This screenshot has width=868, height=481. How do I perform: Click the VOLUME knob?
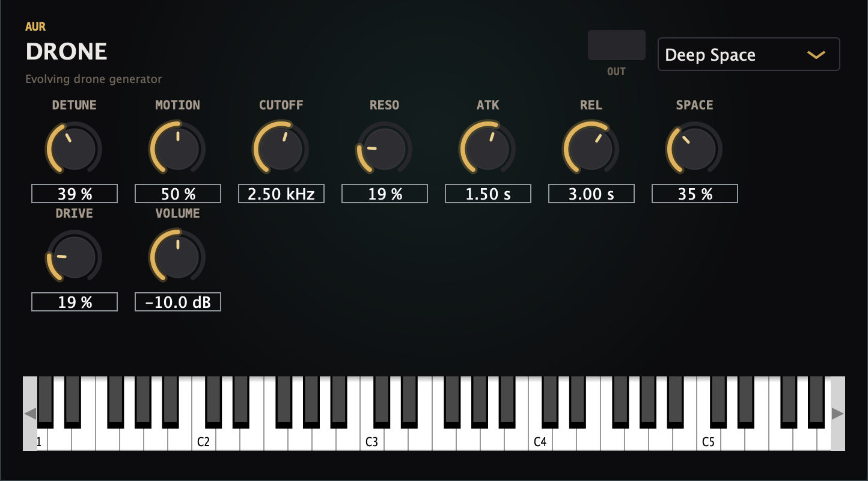[177, 257]
